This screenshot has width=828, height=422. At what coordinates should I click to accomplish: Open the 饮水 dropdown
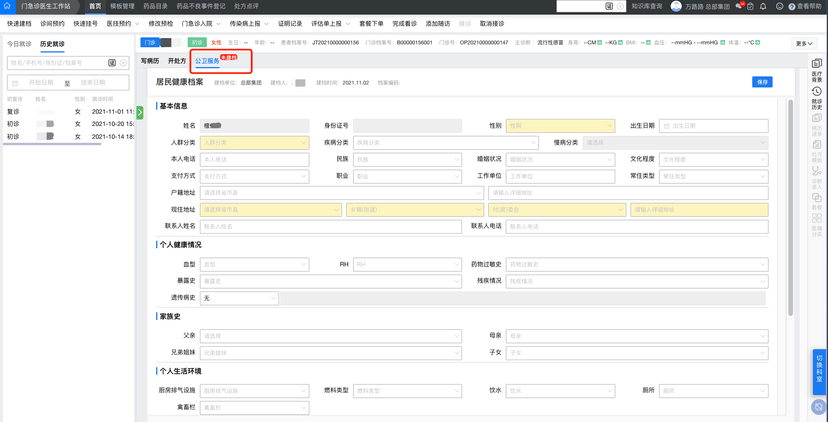coord(560,391)
